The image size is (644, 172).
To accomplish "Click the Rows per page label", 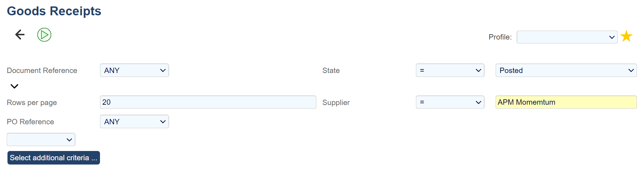I will [32, 103].
